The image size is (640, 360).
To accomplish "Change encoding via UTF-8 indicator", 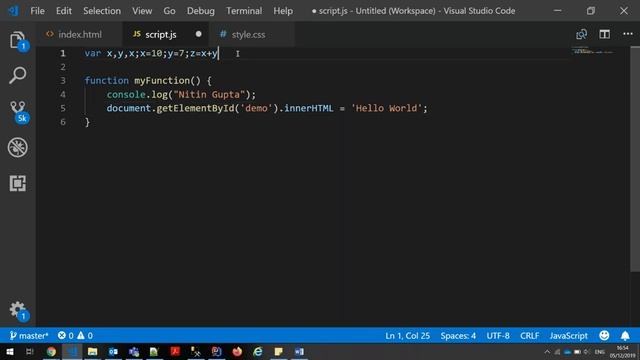I will click(498, 336).
